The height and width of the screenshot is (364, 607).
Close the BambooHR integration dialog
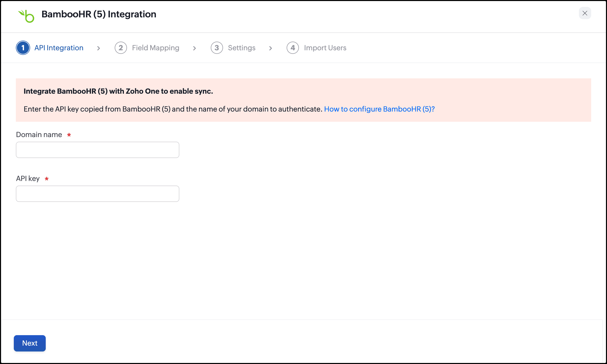pos(585,13)
